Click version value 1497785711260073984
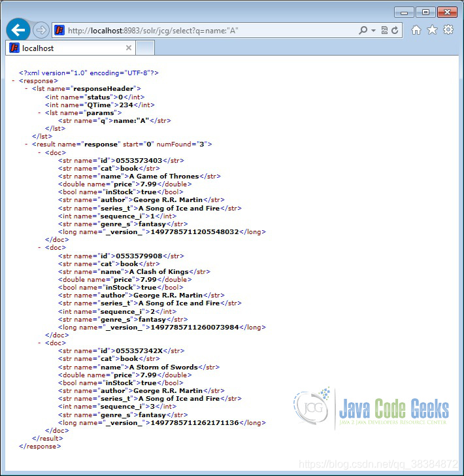This screenshot has height=476, width=464. coord(195,327)
